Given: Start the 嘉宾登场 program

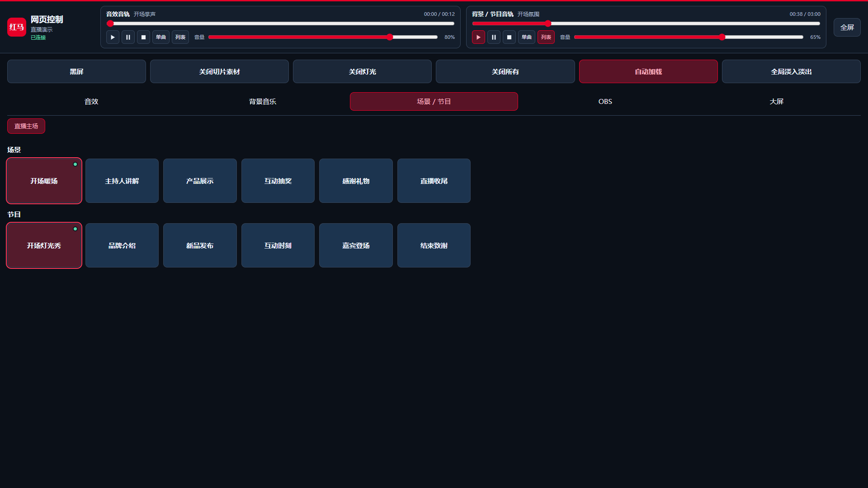Looking at the screenshot, I should coord(356,245).
